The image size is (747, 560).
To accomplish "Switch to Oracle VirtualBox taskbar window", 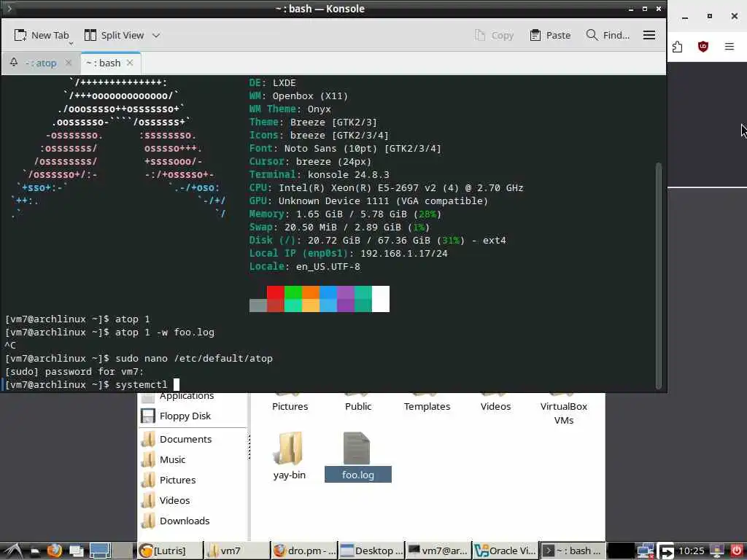I will (506, 551).
